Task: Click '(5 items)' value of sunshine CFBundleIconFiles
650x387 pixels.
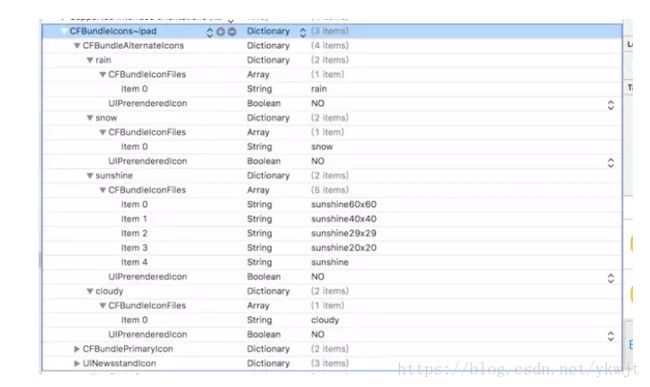Action: tap(330, 190)
